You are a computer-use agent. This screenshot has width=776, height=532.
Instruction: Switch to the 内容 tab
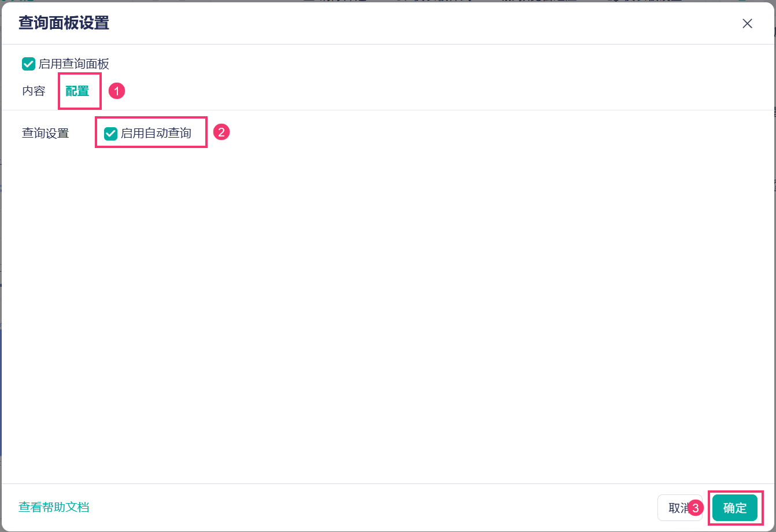click(34, 91)
